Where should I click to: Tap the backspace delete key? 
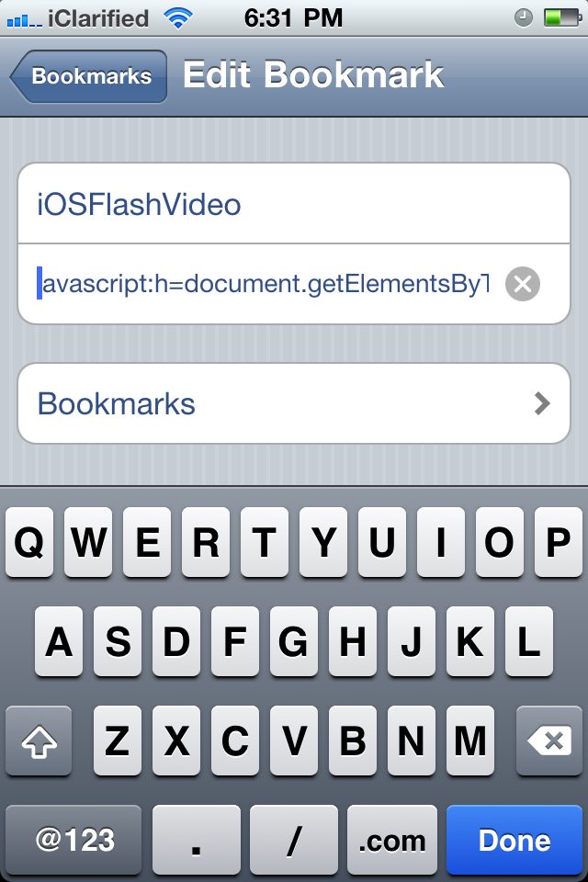[x=548, y=741]
